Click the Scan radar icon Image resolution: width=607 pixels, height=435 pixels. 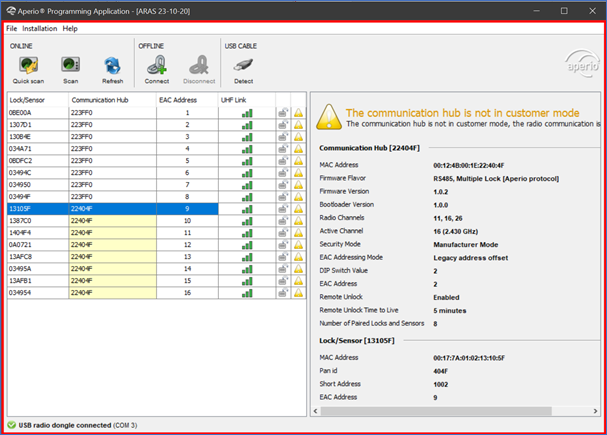coord(70,65)
